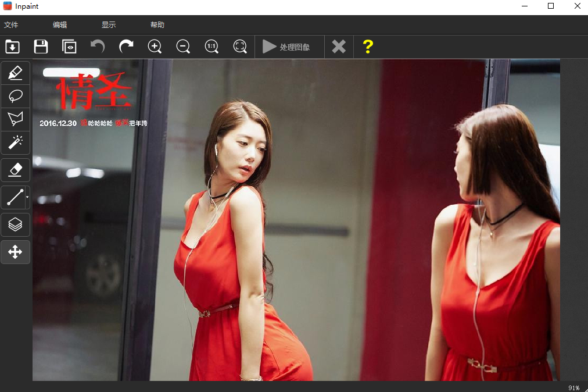
Task: Select the Magic Wand tool
Action: pos(15,142)
